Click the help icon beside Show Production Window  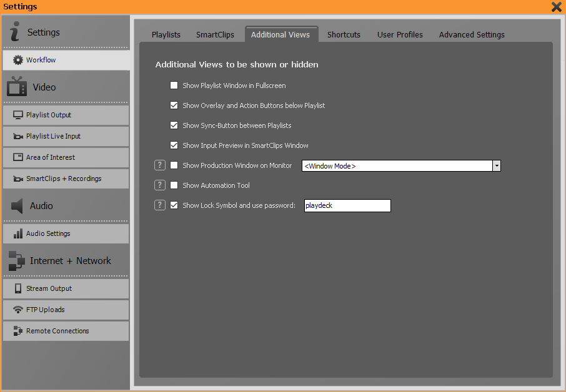click(x=159, y=165)
